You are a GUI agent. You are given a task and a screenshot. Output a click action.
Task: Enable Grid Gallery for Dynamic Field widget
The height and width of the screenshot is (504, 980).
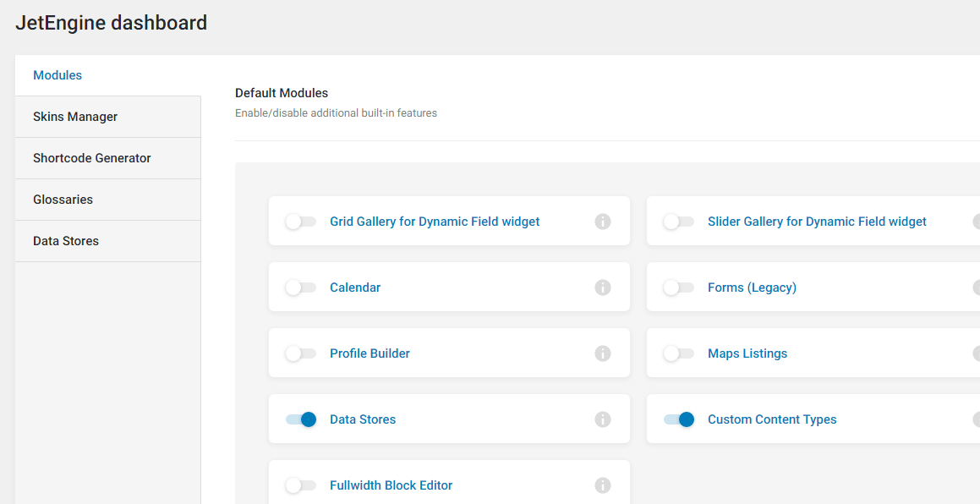(x=301, y=222)
